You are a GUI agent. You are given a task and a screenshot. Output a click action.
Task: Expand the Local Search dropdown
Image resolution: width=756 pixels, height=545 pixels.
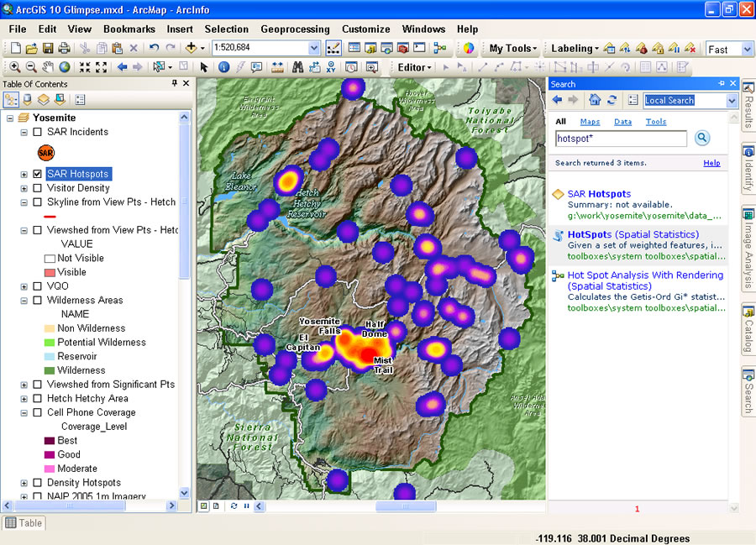(x=731, y=101)
